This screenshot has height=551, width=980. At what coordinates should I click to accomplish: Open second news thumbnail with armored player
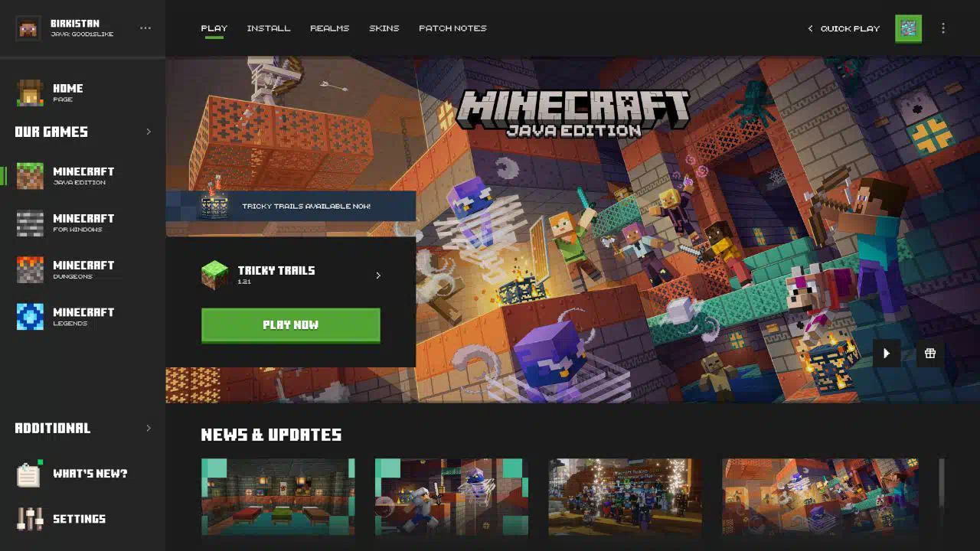click(x=452, y=497)
